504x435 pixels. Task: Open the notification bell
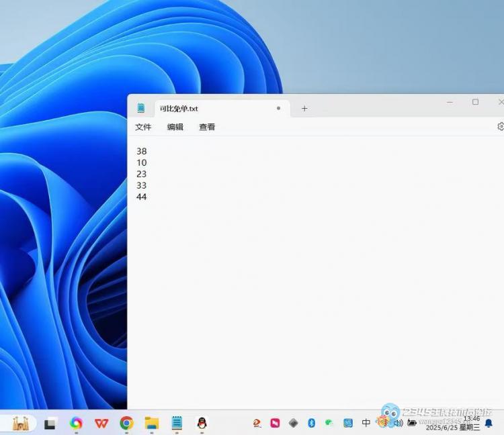(x=489, y=423)
